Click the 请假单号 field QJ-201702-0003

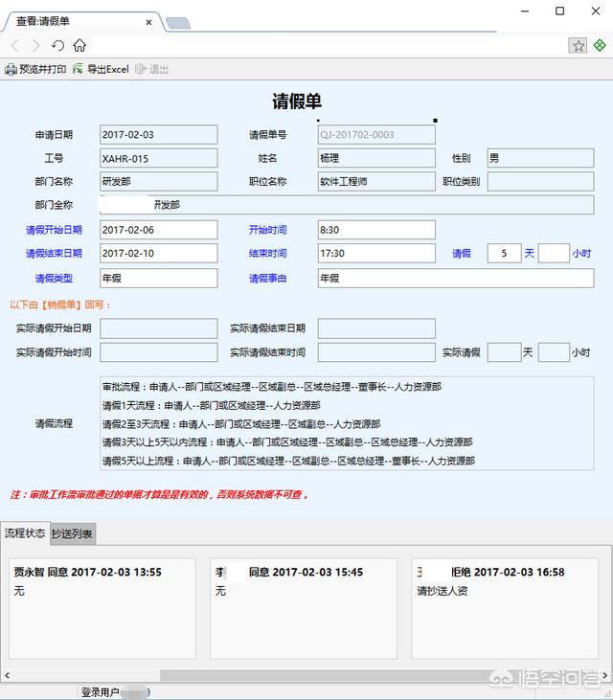[376, 135]
